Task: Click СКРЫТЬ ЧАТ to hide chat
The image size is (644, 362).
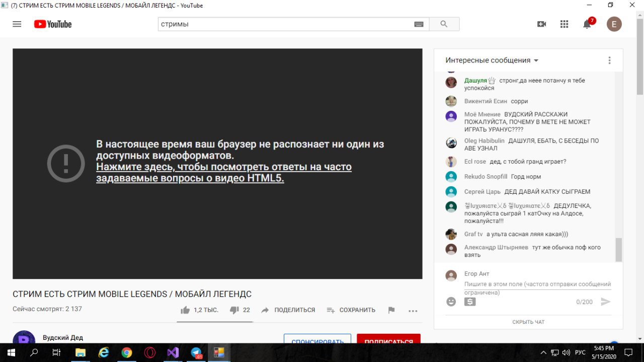Action: pyautogui.click(x=528, y=322)
